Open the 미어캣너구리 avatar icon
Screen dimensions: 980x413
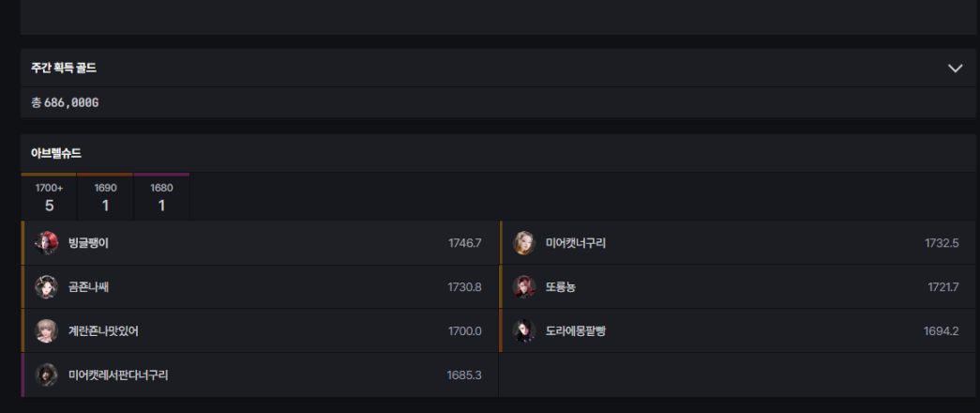click(524, 243)
